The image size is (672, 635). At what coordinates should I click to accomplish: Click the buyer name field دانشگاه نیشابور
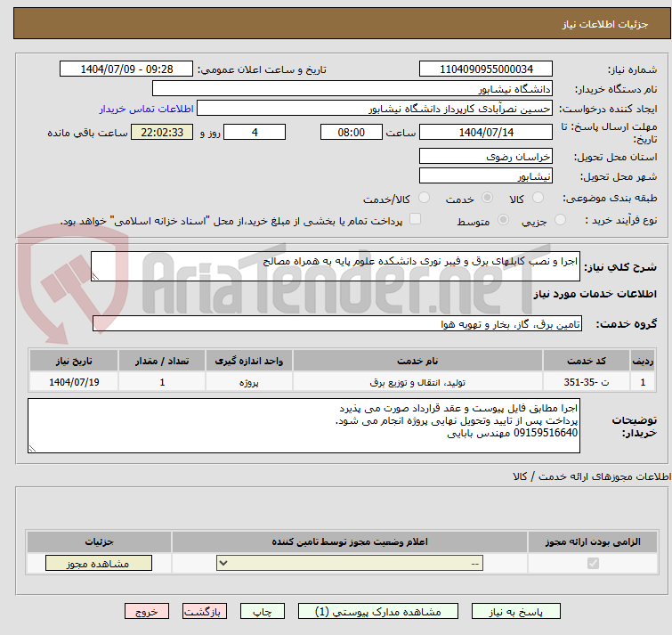pos(352,89)
